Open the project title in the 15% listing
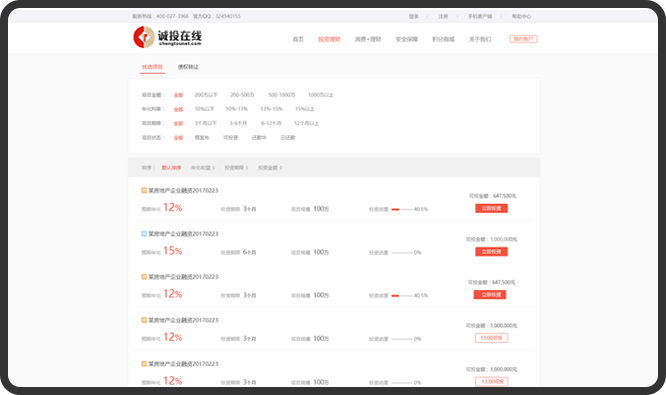Screen dimensions: 666x395 click(183, 234)
